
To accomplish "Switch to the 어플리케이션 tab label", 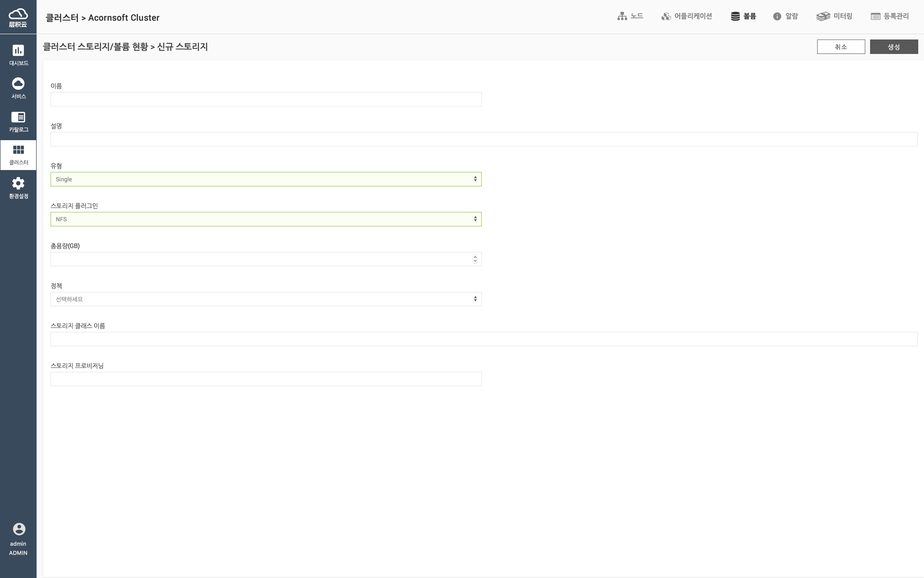I will pos(693,16).
